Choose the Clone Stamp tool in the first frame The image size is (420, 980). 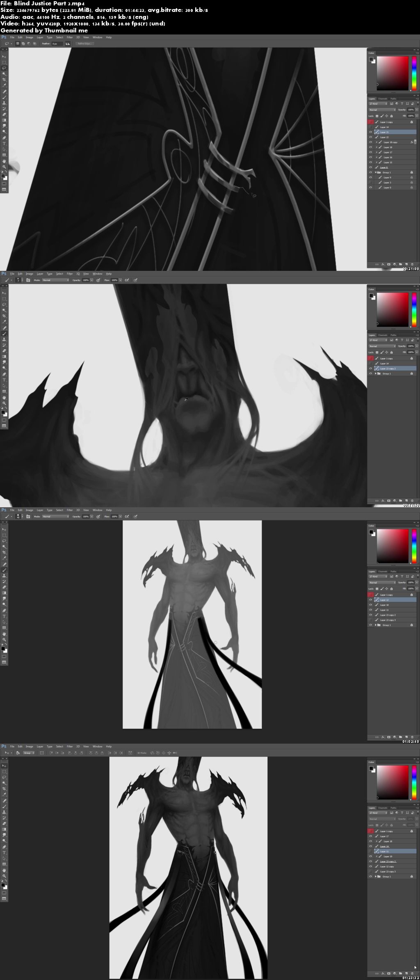tap(5, 103)
